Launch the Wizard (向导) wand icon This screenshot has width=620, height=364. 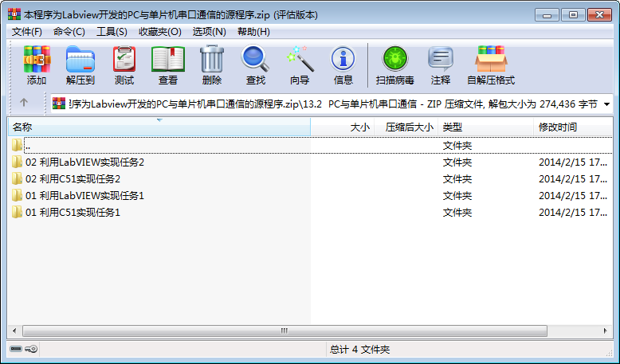point(300,59)
